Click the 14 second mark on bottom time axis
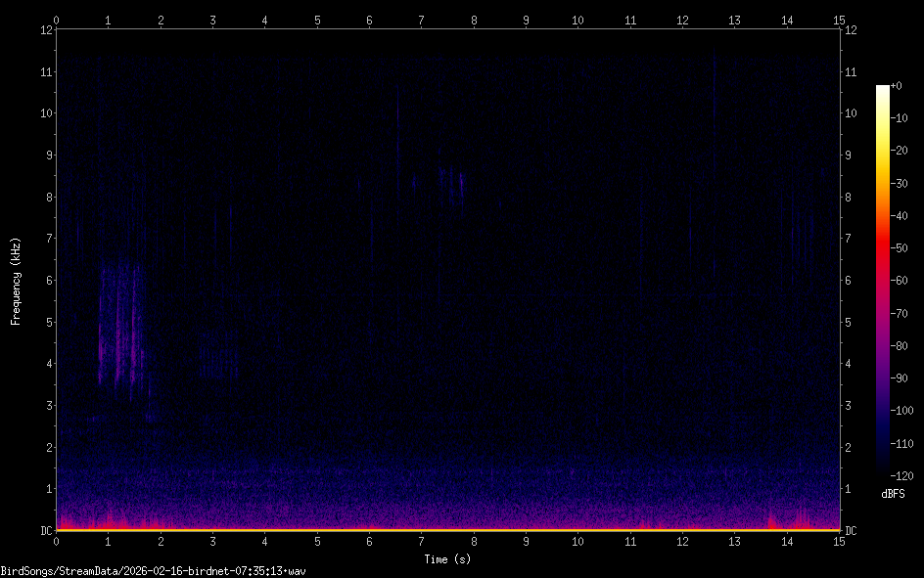 coord(787,541)
